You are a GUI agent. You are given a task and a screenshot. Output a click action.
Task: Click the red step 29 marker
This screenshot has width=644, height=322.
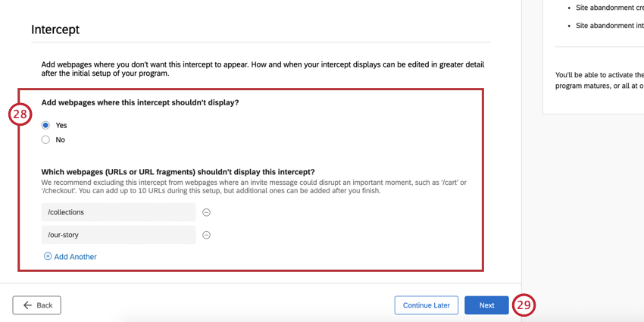pos(524,305)
